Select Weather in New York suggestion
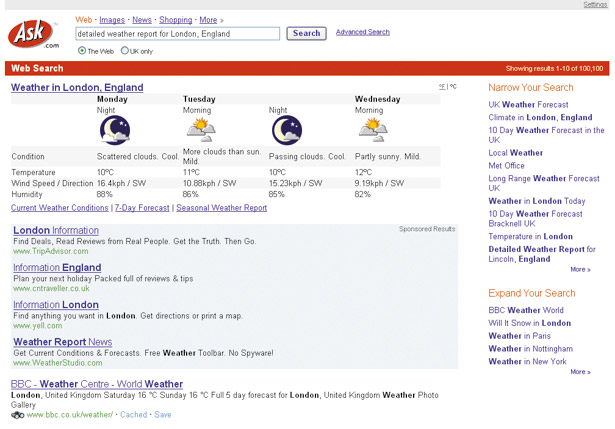This screenshot has height=429, width=615. click(x=527, y=362)
